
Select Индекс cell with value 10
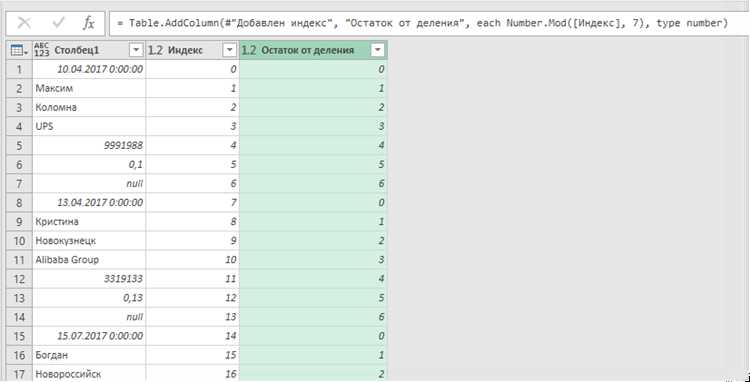[x=193, y=260]
